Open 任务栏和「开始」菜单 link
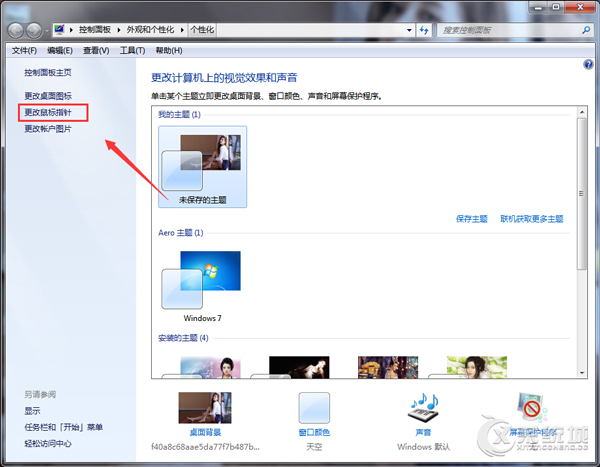The height and width of the screenshot is (467, 600). tap(64, 427)
